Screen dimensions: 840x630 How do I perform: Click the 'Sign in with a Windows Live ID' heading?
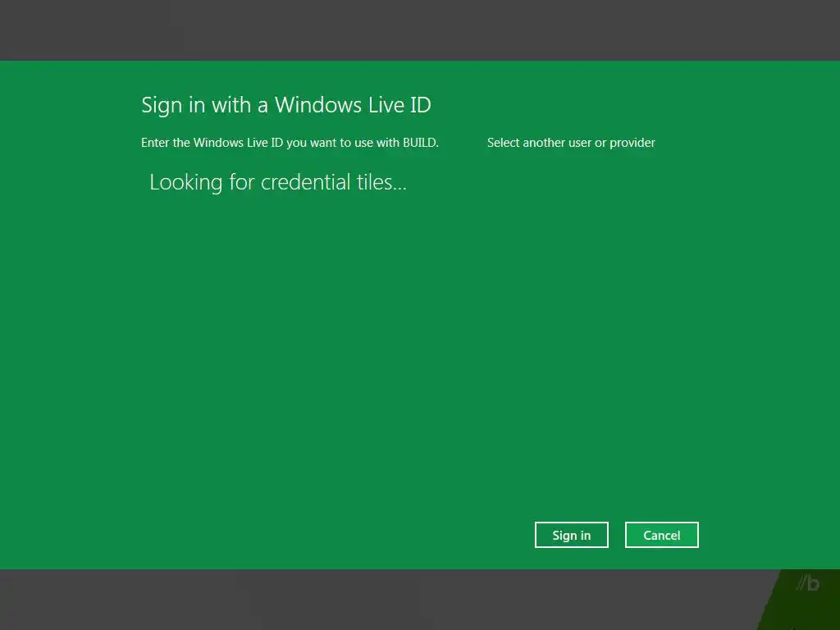click(x=286, y=105)
